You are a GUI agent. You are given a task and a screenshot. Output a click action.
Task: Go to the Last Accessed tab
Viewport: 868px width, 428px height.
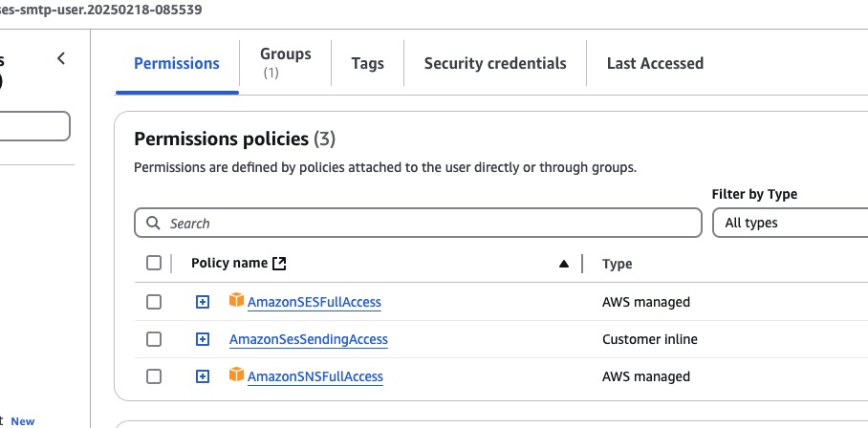point(655,63)
